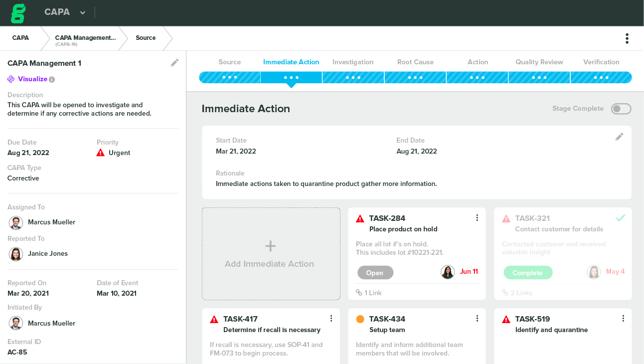Click the Complete status on TASK-321
Screen dimensions: 644x364
coord(528,273)
